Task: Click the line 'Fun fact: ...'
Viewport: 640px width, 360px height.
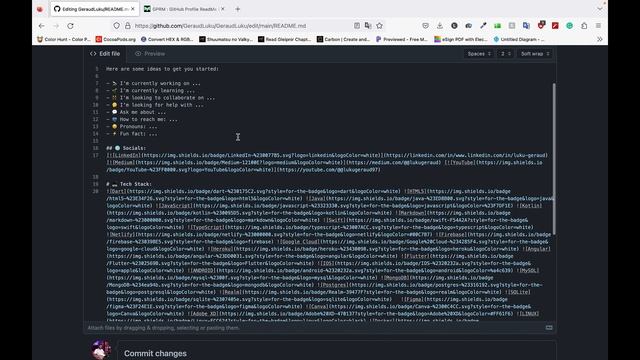Action: [x=132, y=134]
